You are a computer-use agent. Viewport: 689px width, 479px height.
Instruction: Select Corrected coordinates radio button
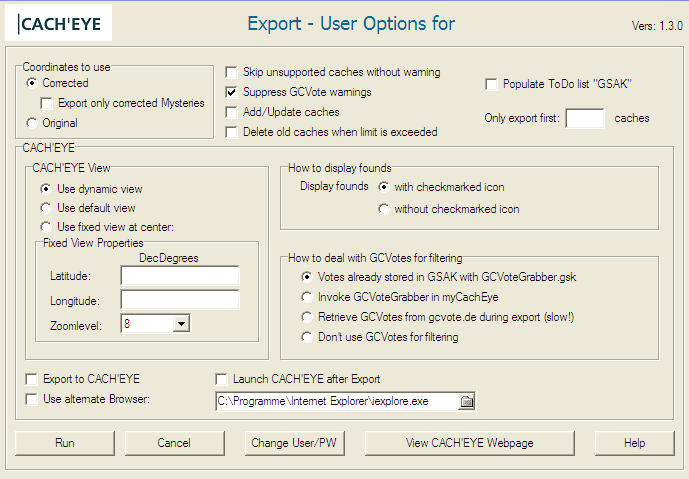click(31, 83)
